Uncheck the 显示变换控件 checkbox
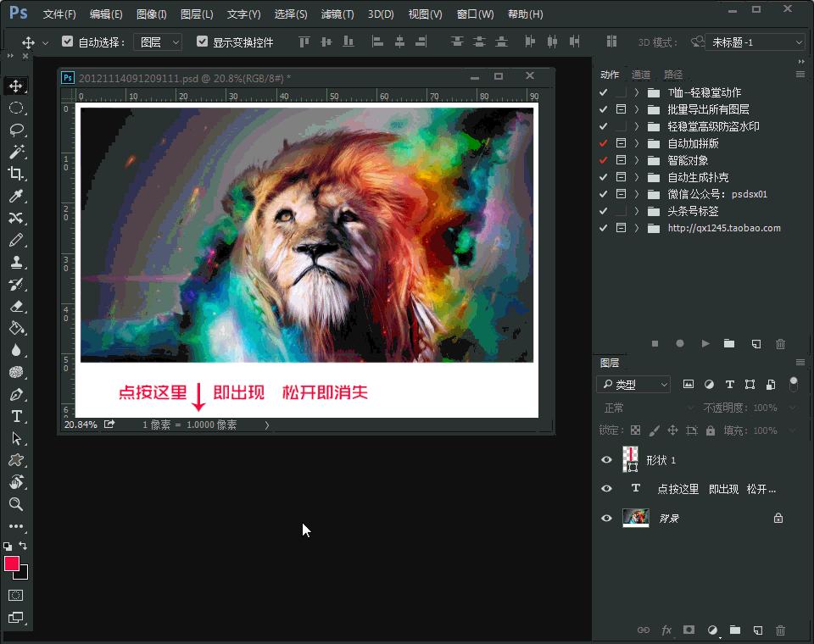This screenshot has height=644, width=814. pyautogui.click(x=202, y=40)
